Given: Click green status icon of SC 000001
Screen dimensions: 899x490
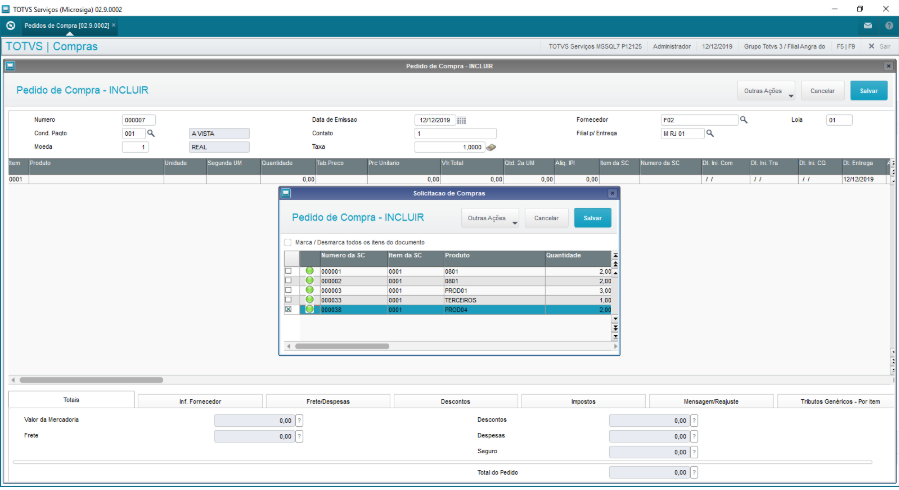Looking at the screenshot, I should (x=310, y=271).
